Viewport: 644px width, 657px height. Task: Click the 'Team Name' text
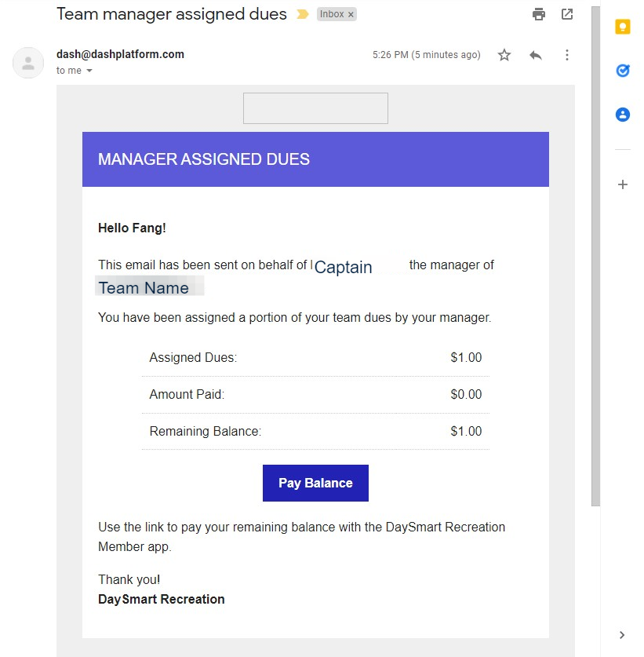(x=144, y=288)
